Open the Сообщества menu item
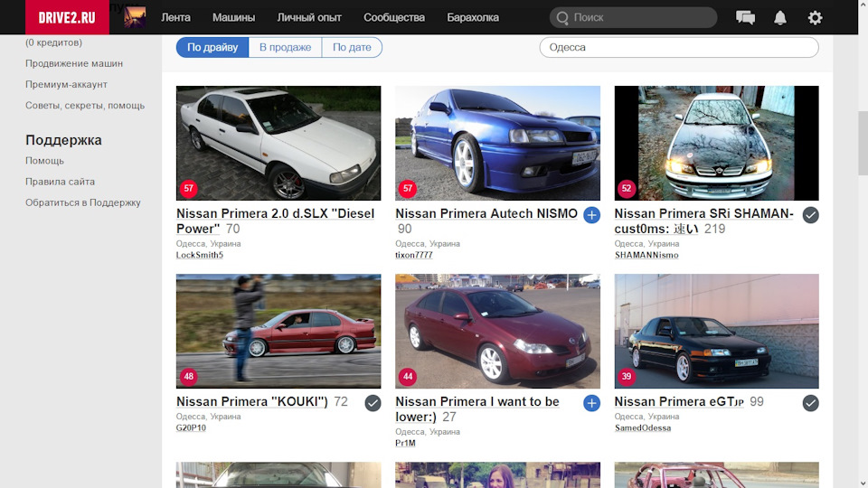 coord(394,18)
